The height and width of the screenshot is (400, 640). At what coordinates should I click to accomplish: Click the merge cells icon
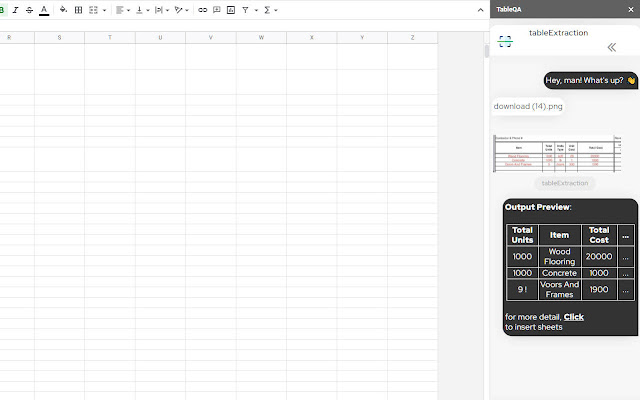click(x=93, y=10)
